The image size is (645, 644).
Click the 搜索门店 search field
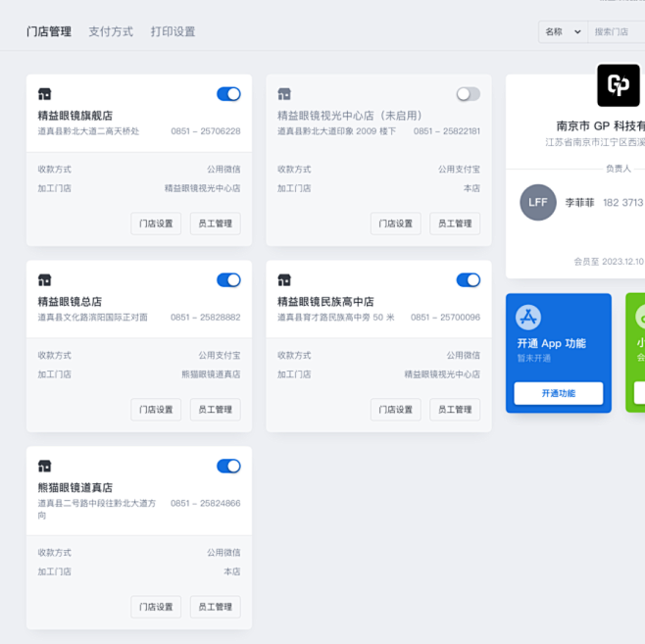[618, 31]
